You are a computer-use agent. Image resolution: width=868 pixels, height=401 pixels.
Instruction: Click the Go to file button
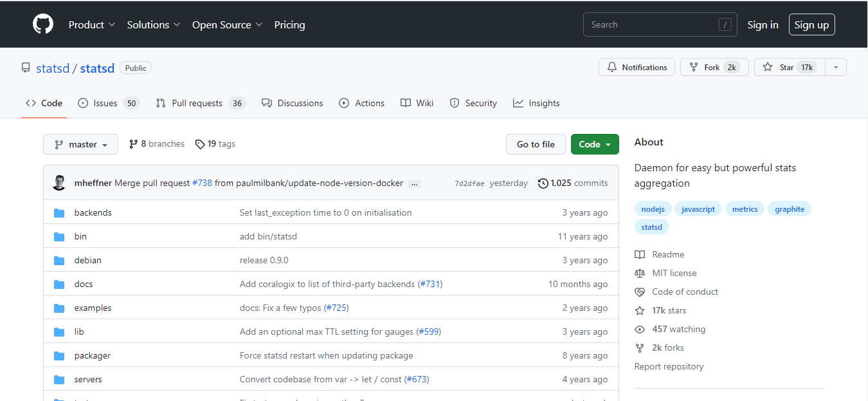(536, 145)
